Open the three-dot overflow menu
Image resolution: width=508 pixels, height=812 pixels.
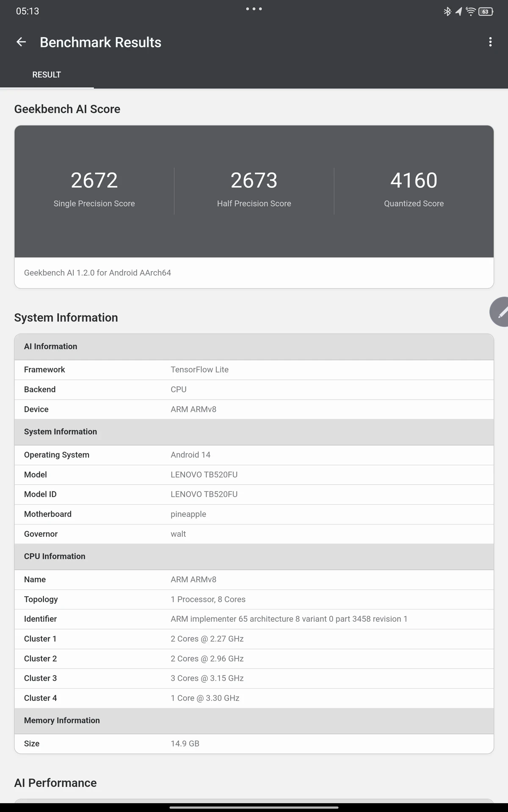[x=490, y=42]
